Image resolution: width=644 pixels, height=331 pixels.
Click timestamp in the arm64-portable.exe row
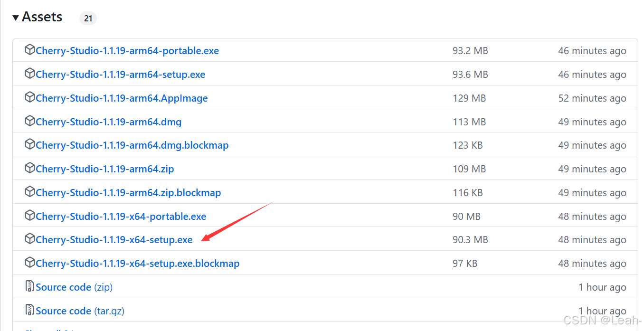coord(592,51)
